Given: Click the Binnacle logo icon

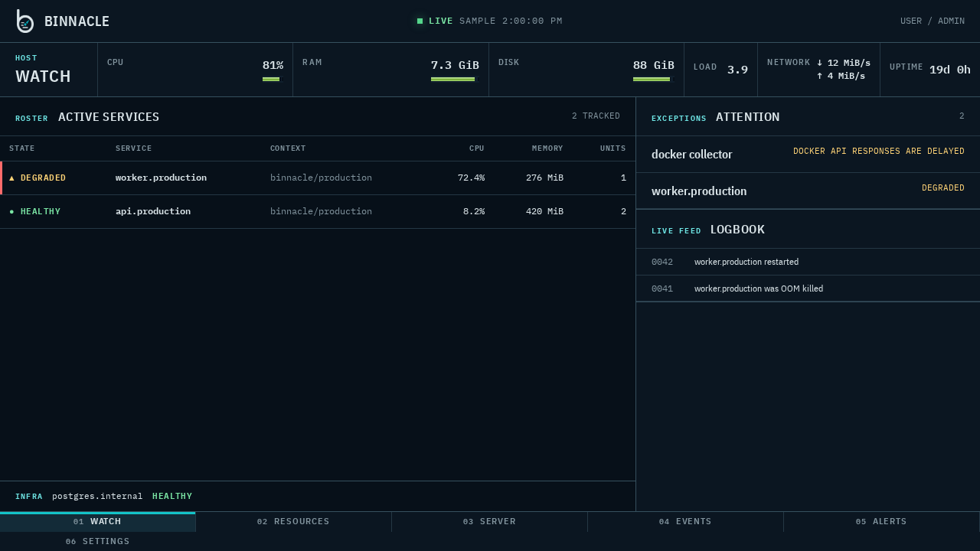Looking at the screenshot, I should tap(25, 21).
